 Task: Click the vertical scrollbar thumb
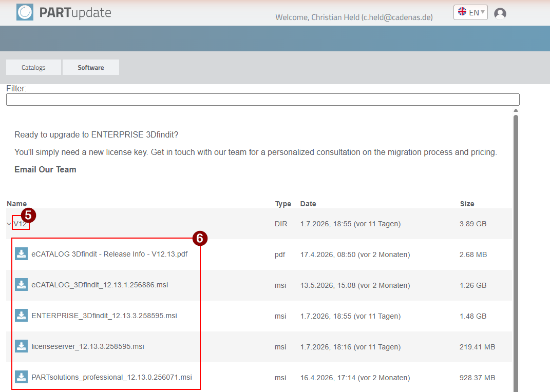pyautogui.click(x=516, y=252)
